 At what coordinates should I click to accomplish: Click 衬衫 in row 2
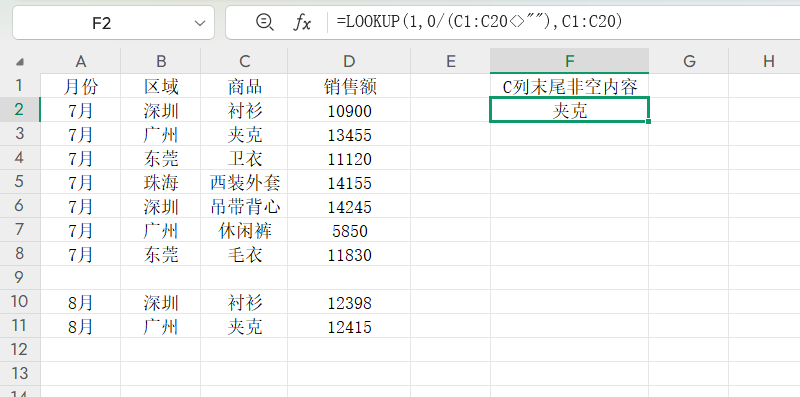[x=244, y=110]
